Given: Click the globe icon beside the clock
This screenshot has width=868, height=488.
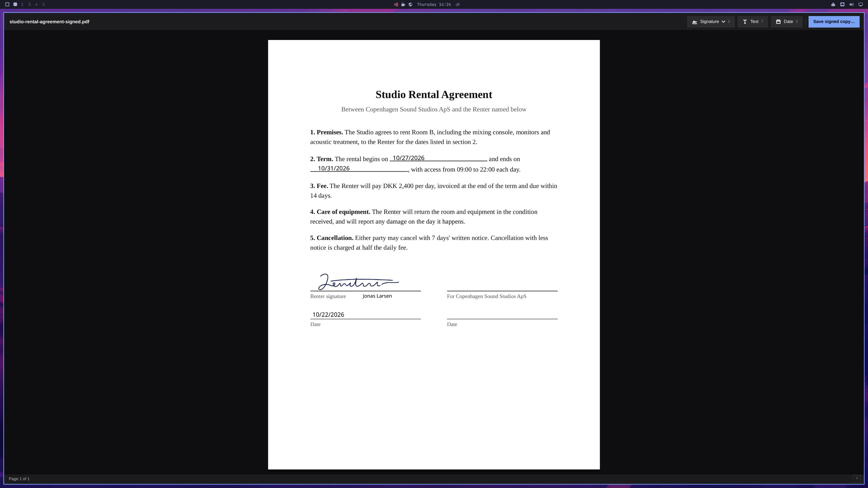Looking at the screenshot, I should point(410,4).
